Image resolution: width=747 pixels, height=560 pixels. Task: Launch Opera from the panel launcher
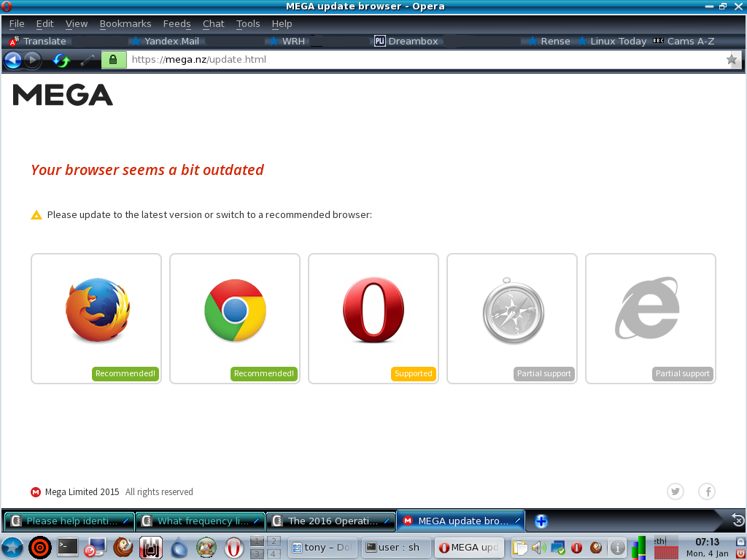pyautogui.click(x=234, y=548)
